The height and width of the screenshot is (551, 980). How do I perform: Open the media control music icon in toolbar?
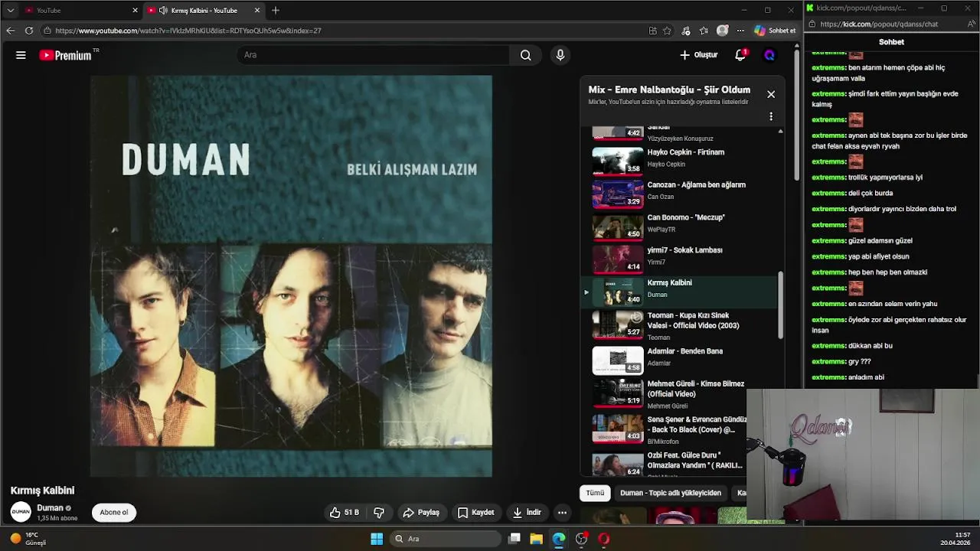685,31
